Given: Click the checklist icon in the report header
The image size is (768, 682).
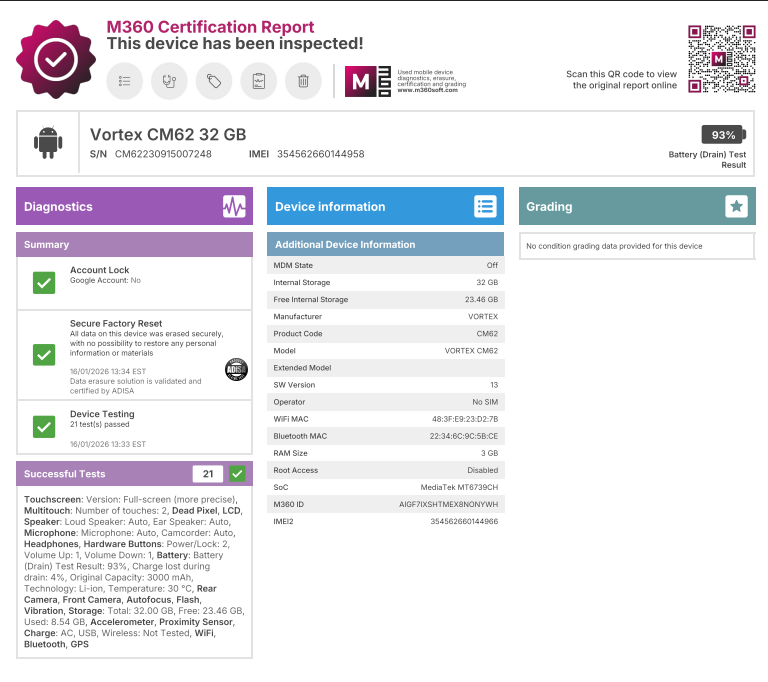Looking at the screenshot, I should pyautogui.click(x=125, y=81).
